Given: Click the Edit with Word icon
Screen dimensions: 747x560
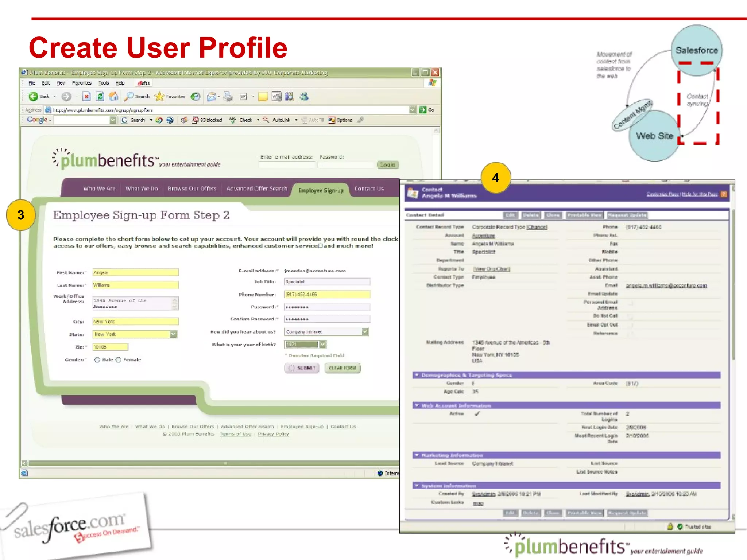Looking at the screenshot, I should tap(243, 96).
